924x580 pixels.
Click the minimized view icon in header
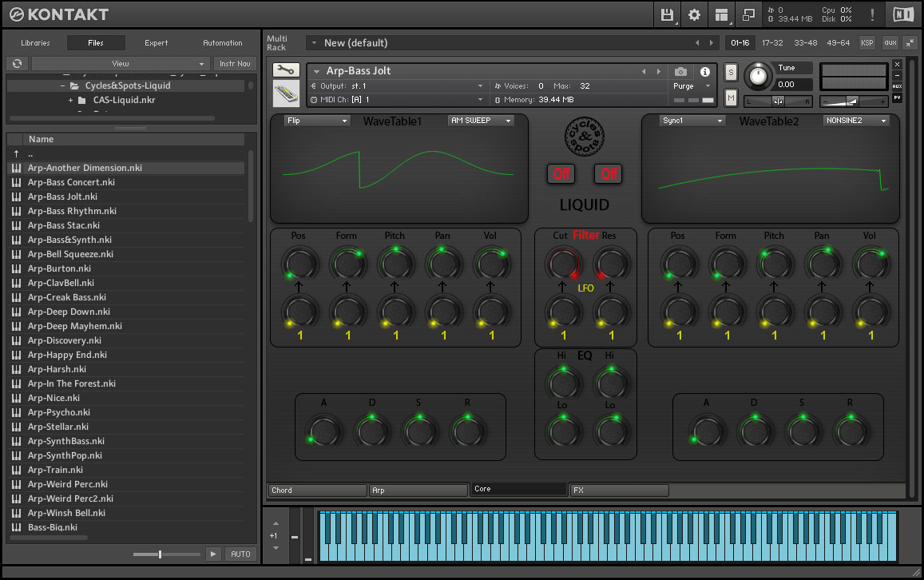748,14
